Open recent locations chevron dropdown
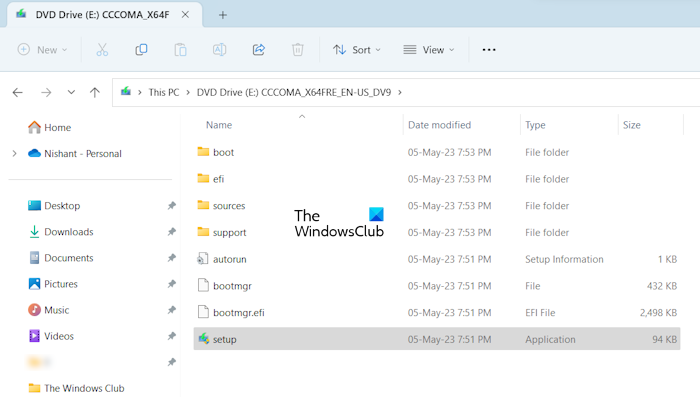 point(71,92)
